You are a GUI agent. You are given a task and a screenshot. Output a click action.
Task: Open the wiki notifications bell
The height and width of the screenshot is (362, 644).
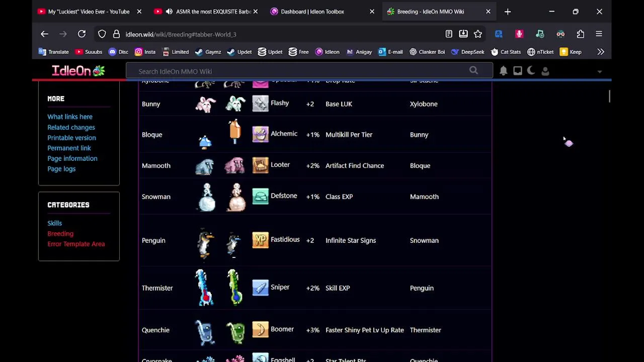(x=503, y=71)
